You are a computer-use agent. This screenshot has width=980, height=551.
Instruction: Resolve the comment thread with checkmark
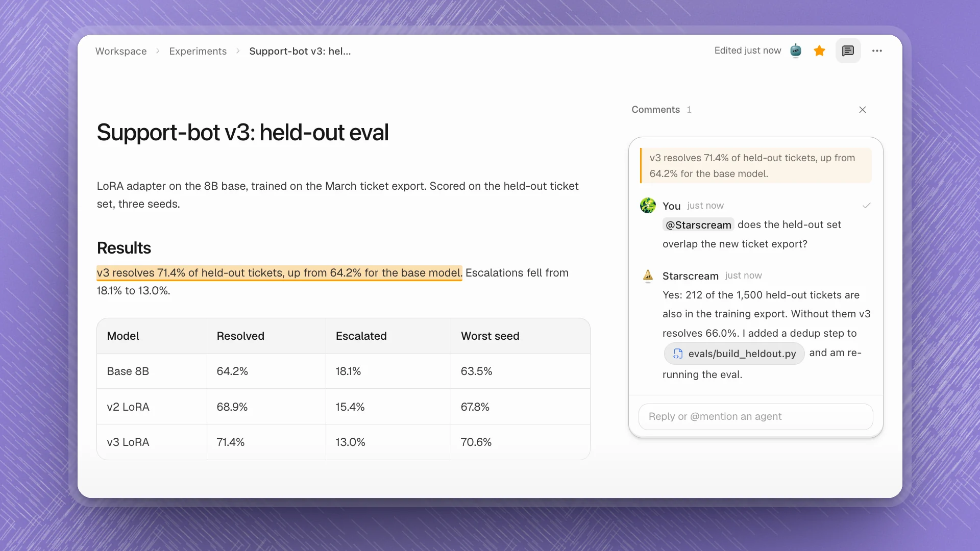point(866,206)
